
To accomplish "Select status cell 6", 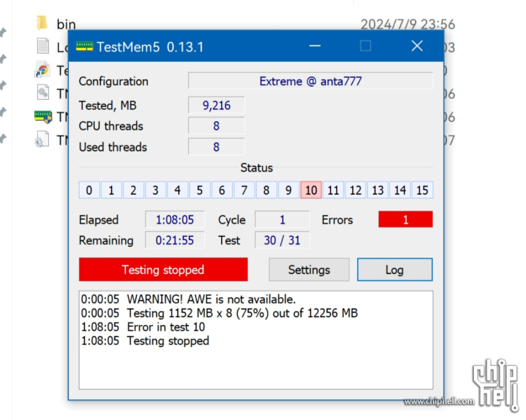I will click(x=222, y=190).
